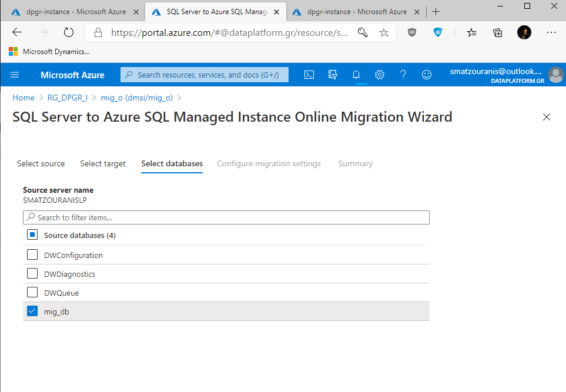The height and width of the screenshot is (392, 566).
Task: Click the site padlock security icon
Action: pos(98,33)
